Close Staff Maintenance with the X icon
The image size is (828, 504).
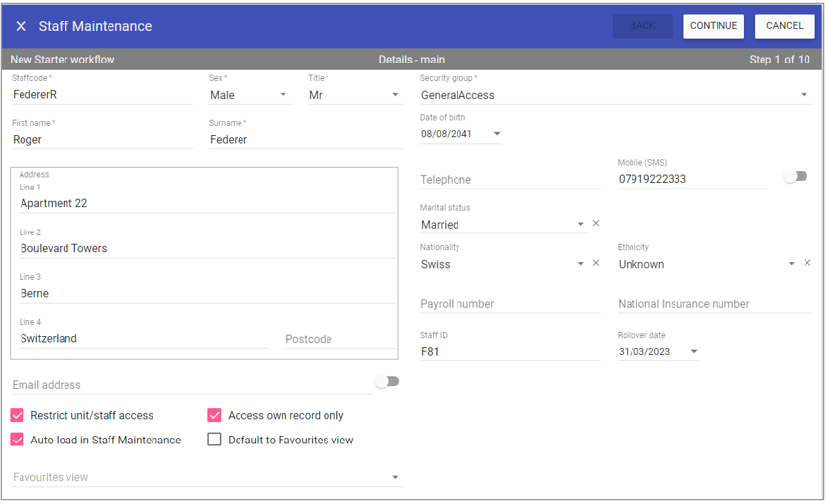pyautogui.click(x=22, y=26)
